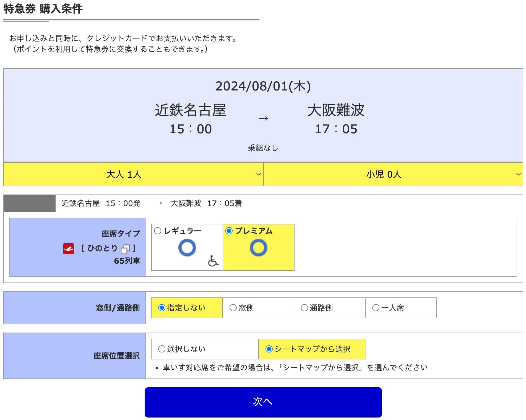Click the external window icon beside ひのとり
The image size is (526, 420).
coord(125,249)
